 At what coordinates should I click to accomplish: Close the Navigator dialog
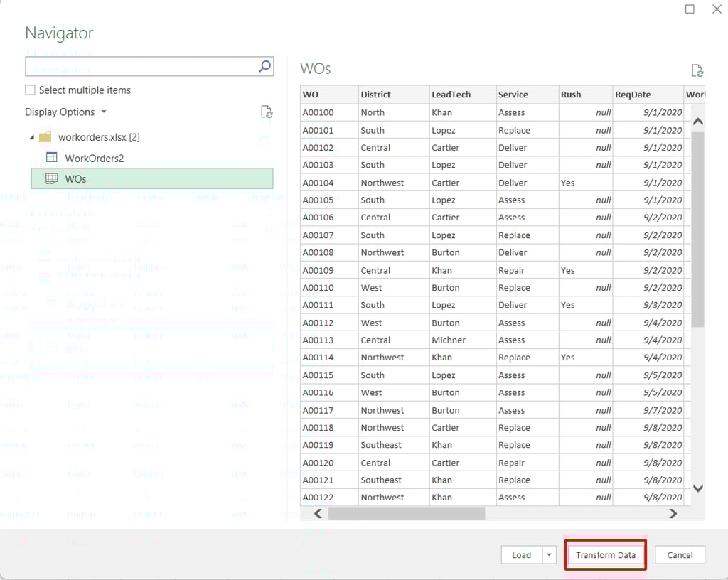pos(717,9)
